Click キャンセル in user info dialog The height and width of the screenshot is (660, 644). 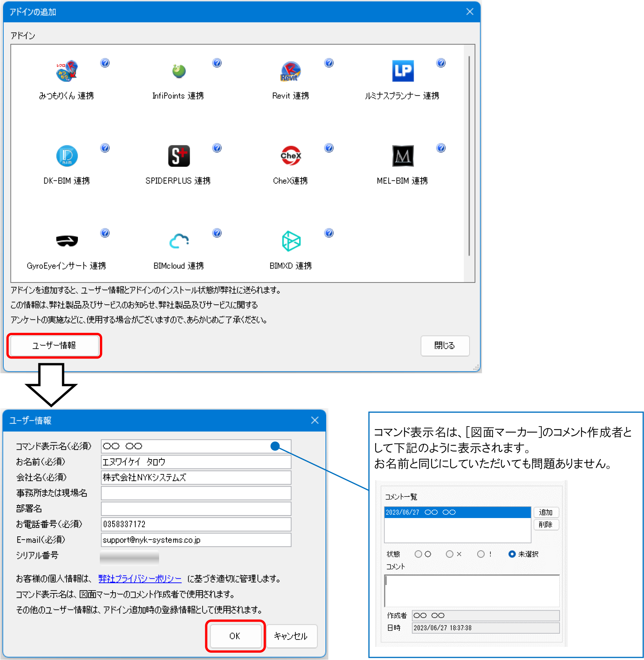[x=291, y=636]
